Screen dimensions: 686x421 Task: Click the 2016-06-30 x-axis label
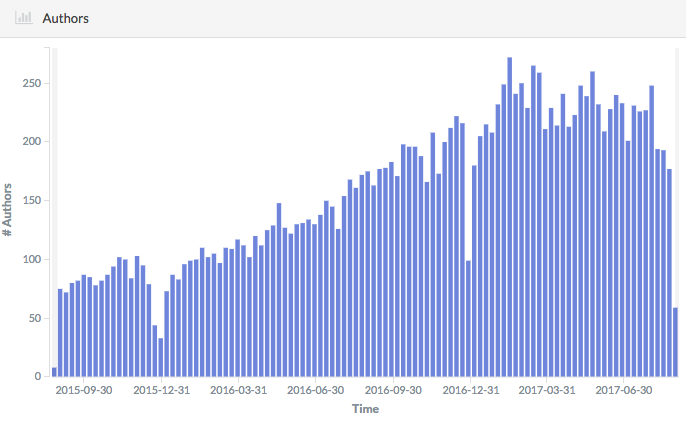(x=315, y=391)
